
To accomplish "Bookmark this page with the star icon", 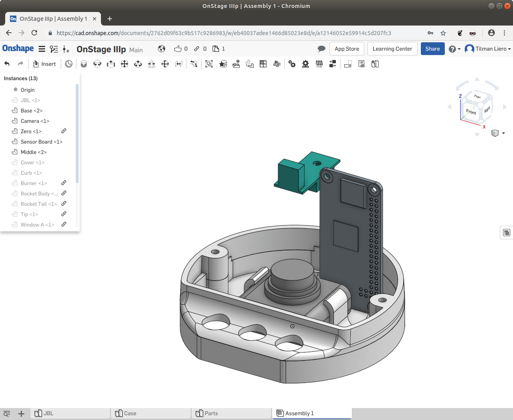I will pyautogui.click(x=443, y=33).
